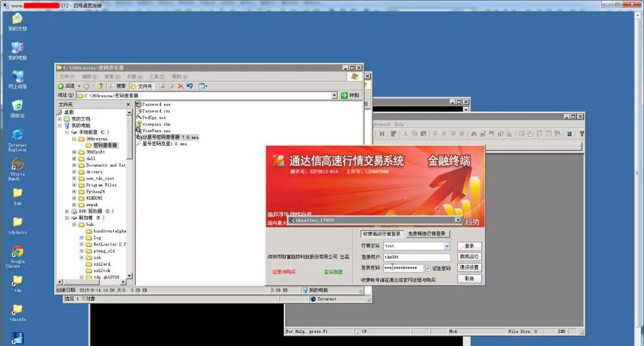Open the tdx shortcut on the desktop

[17, 283]
